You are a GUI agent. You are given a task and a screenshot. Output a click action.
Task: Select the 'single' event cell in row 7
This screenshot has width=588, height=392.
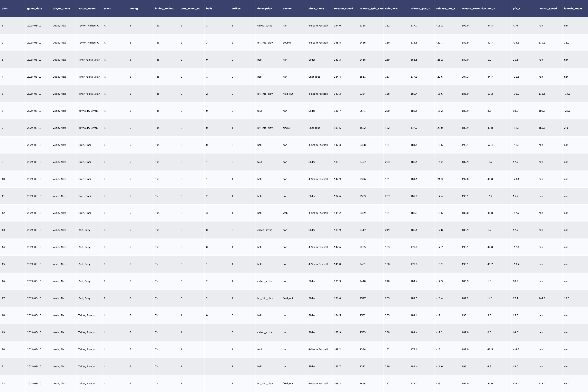pyautogui.click(x=286, y=128)
